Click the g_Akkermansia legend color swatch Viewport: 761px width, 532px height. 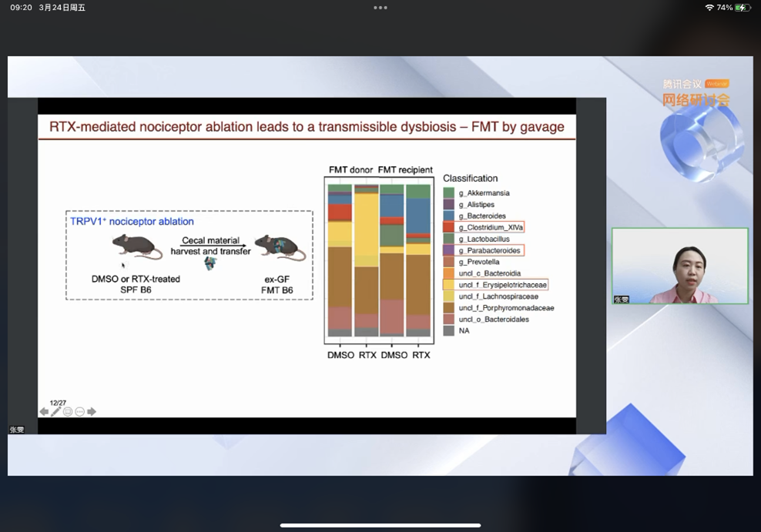click(449, 193)
